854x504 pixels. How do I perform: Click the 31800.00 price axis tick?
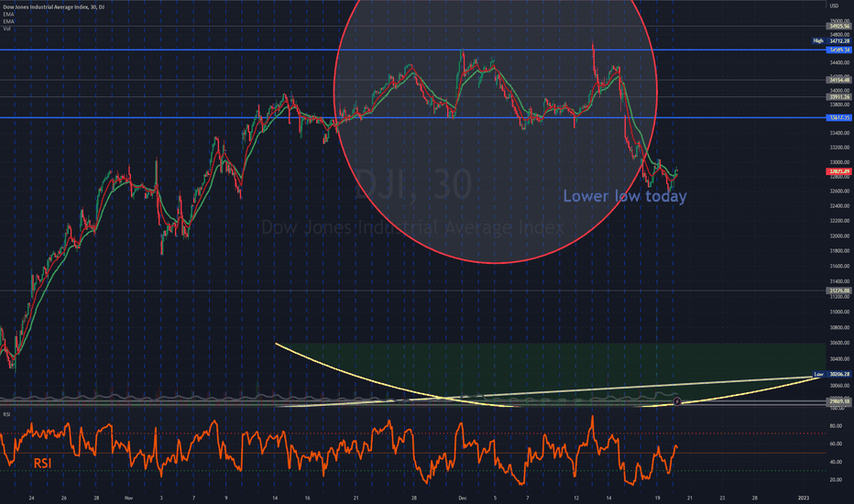point(839,251)
